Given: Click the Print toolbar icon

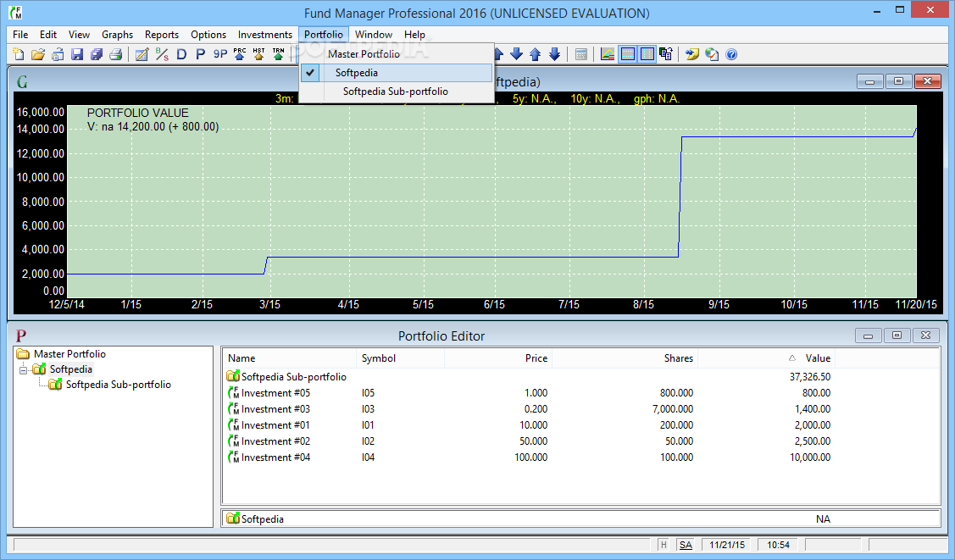Looking at the screenshot, I should (x=116, y=55).
